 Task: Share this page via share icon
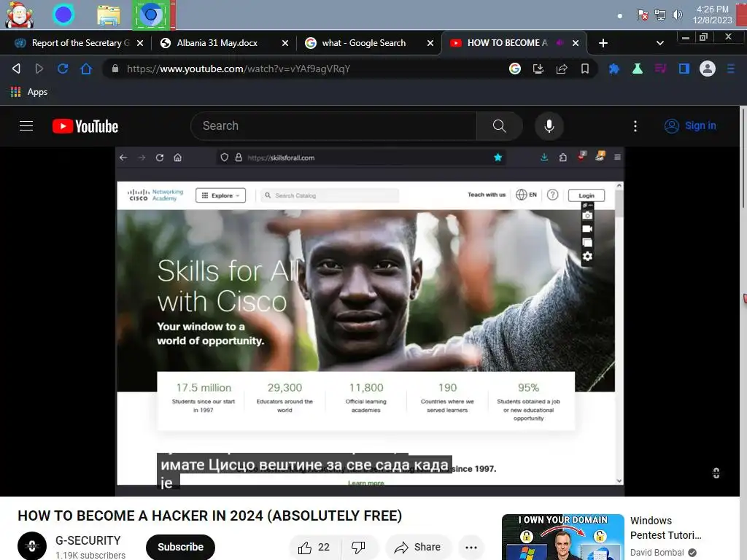(x=562, y=69)
